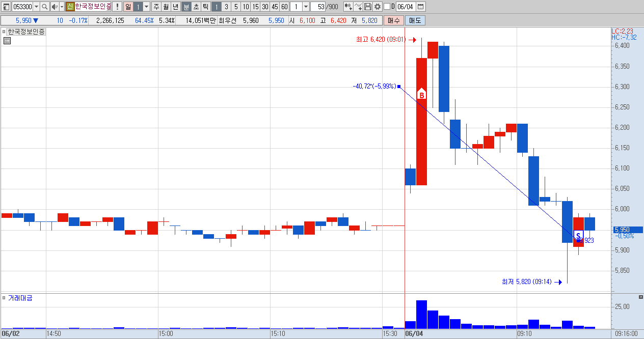Click the S sell marker on chart
The image size is (644, 339).
click(x=578, y=235)
